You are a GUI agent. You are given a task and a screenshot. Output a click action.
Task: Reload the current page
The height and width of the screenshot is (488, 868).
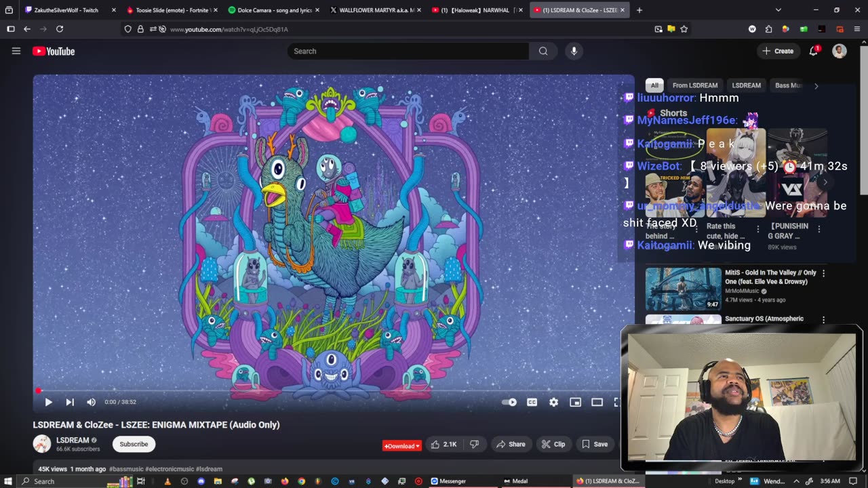point(60,29)
